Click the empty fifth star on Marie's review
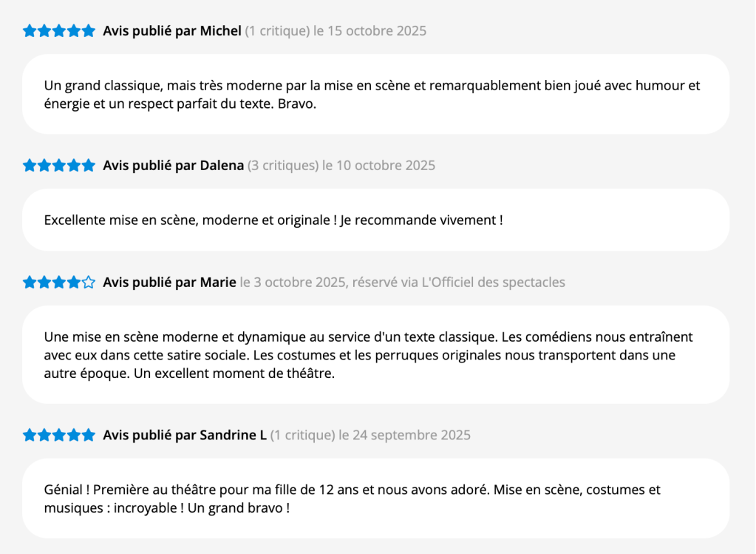Screen dimensions: 756x554 point(89,283)
